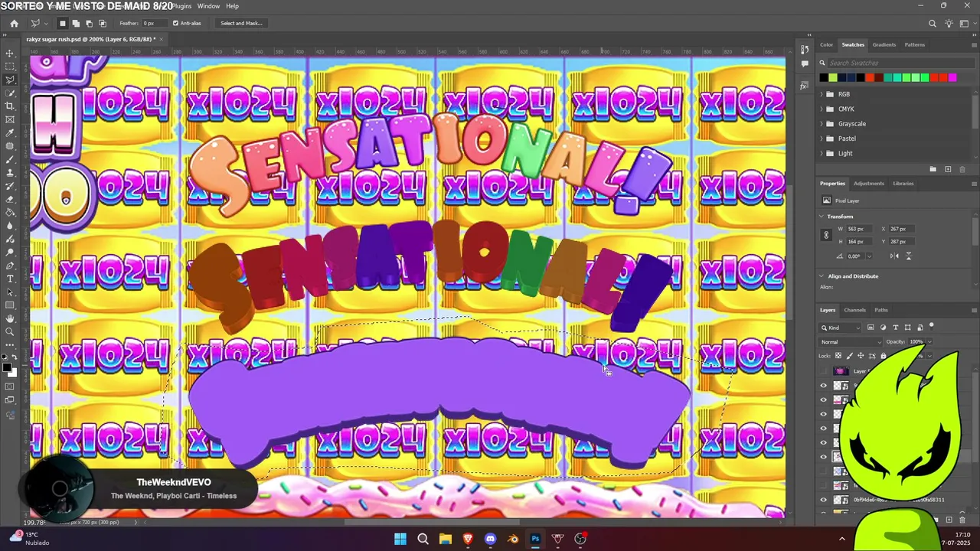Select the Zoom tool
Viewport: 980px width, 551px height.
10,331
